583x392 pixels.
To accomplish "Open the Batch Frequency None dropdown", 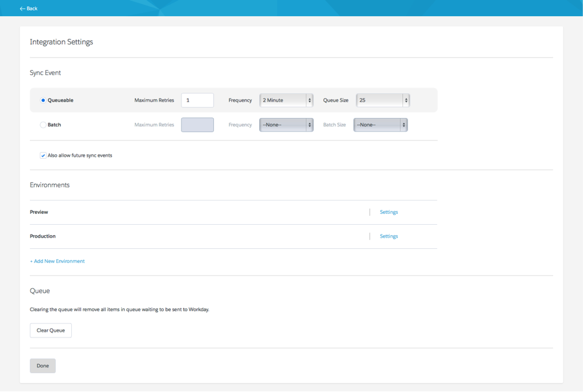I will pyautogui.click(x=282, y=124).
